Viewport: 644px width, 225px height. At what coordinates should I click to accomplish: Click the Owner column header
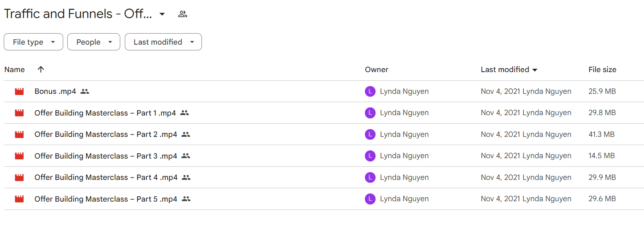tap(376, 70)
